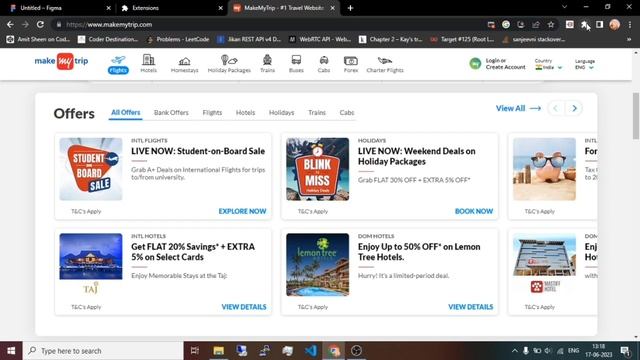640x360 pixels.
Task: Select the Cabs offers tab
Action: coord(347,112)
